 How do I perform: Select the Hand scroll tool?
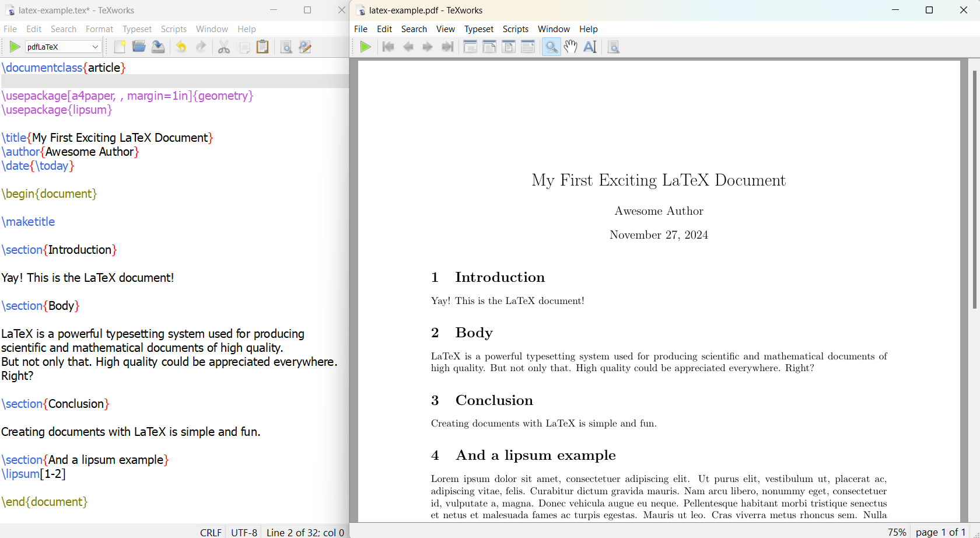tap(570, 47)
